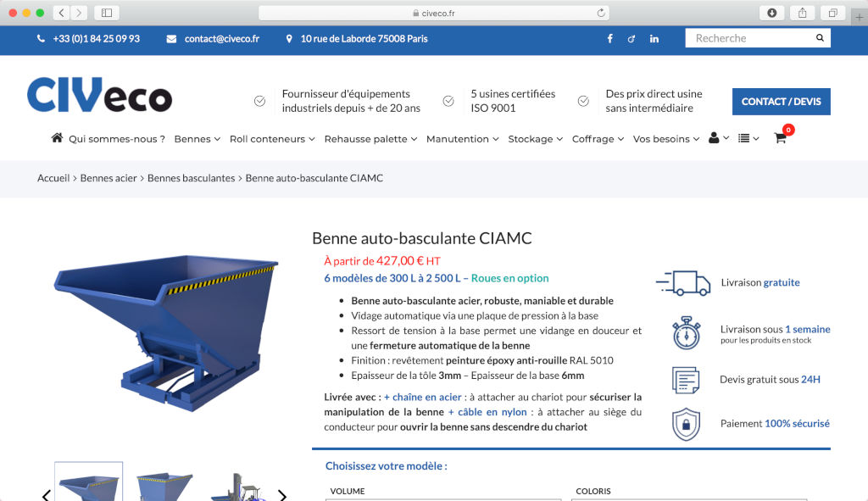Expand the Manutention dropdown menu
868x501 pixels.
tap(462, 139)
